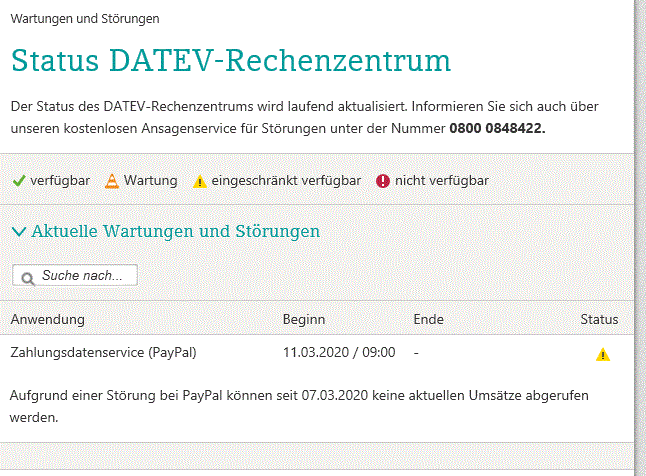Click the PayPal Störung description text
The height and width of the screenshot is (476, 646).
coord(299,406)
